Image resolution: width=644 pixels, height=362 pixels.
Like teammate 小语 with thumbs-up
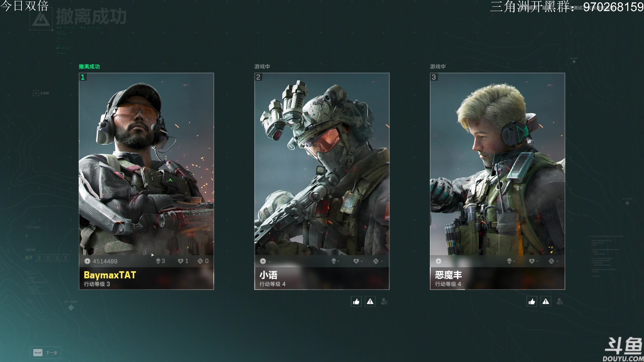point(356,302)
